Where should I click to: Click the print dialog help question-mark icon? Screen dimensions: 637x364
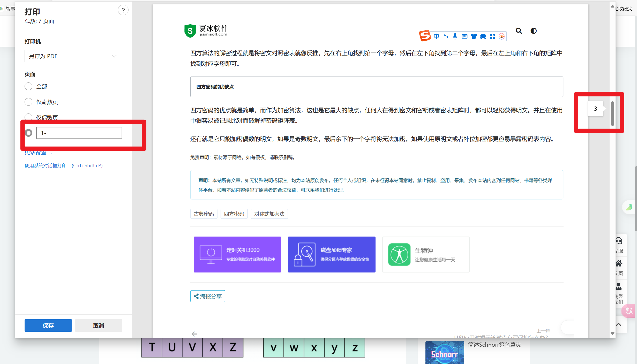(x=123, y=10)
